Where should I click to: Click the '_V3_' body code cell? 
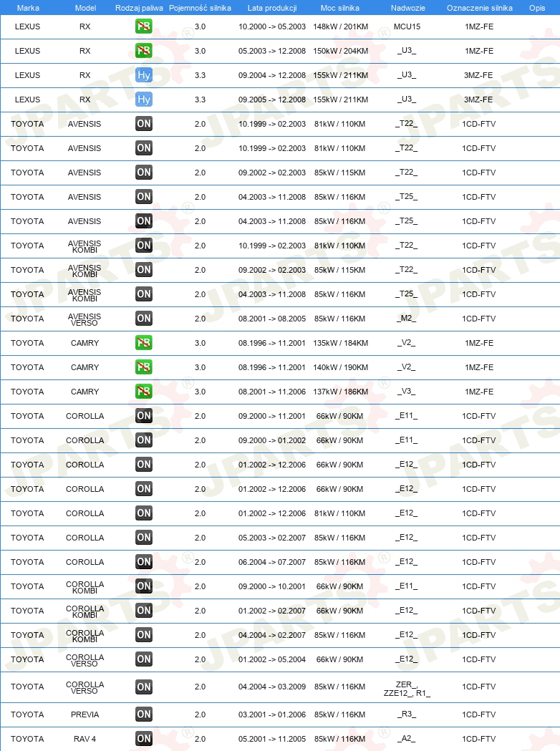406,391
